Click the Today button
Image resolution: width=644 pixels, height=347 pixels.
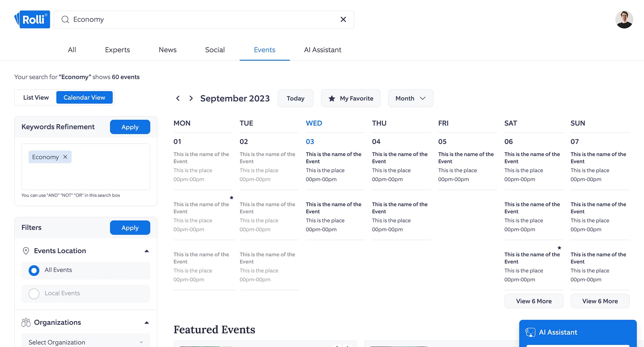tap(295, 99)
